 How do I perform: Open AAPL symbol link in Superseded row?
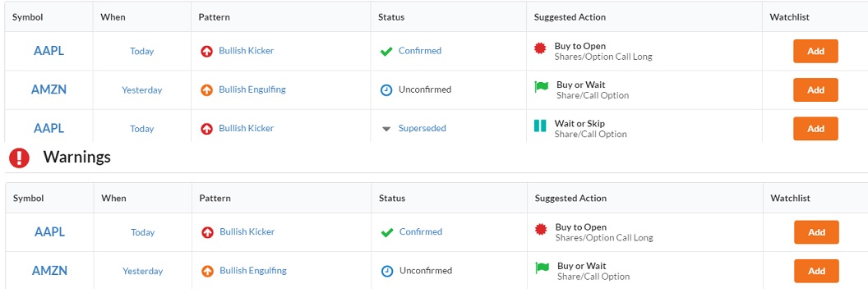click(48, 128)
